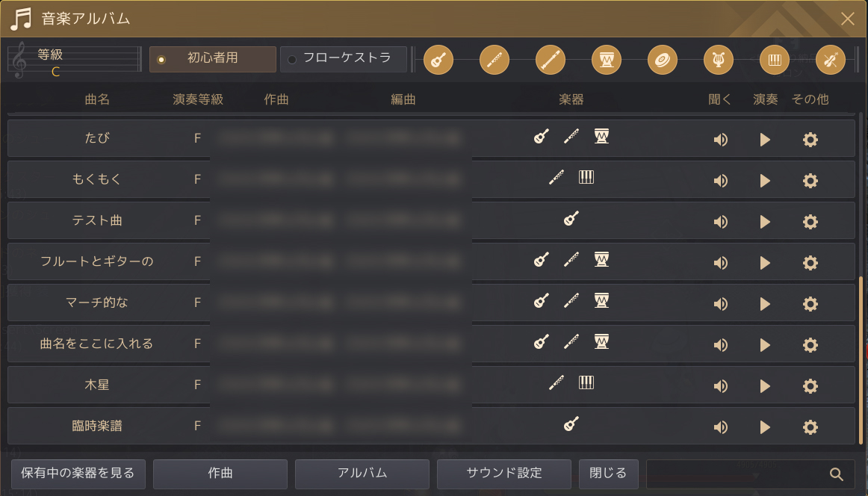This screenshot has height=496, width=868.
Task: Select the harp instrument filter
Action: [719, 60]
